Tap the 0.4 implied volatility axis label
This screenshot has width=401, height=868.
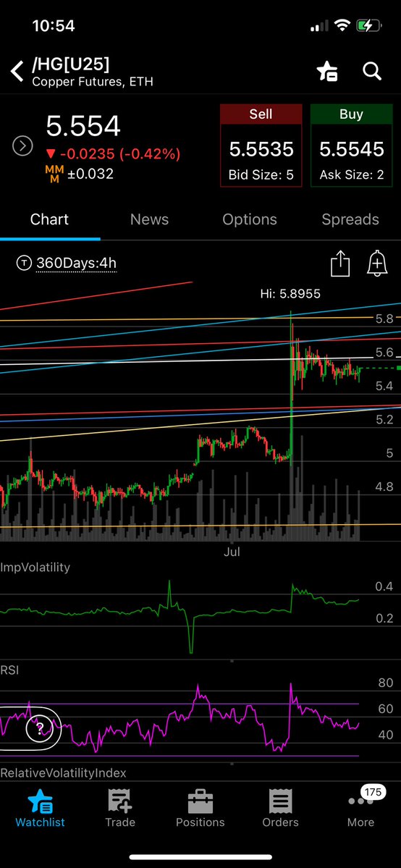pyautogui.click(x=384, y=587)
